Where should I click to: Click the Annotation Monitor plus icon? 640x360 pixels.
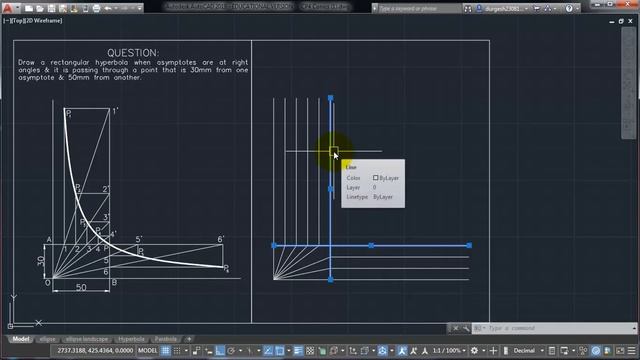click(x=493, y=351)
